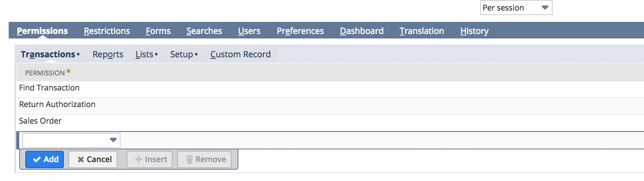Open the Custom Record subtab
This screenshot has height=181, width=644.
click(x=240, y=55)
